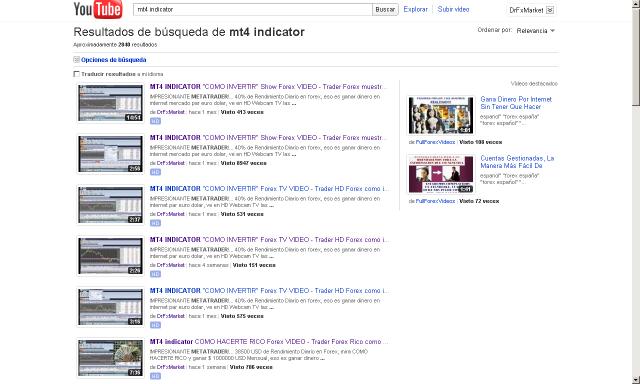Click the hace 4 semanas text
Viewport: 640px width, 384px height.
pos(208,265)
